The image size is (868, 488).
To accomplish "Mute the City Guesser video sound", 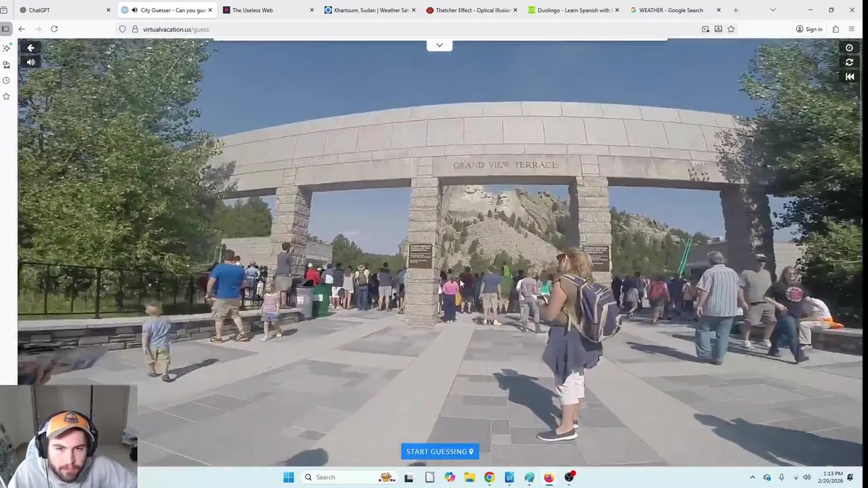I will 31,62.
